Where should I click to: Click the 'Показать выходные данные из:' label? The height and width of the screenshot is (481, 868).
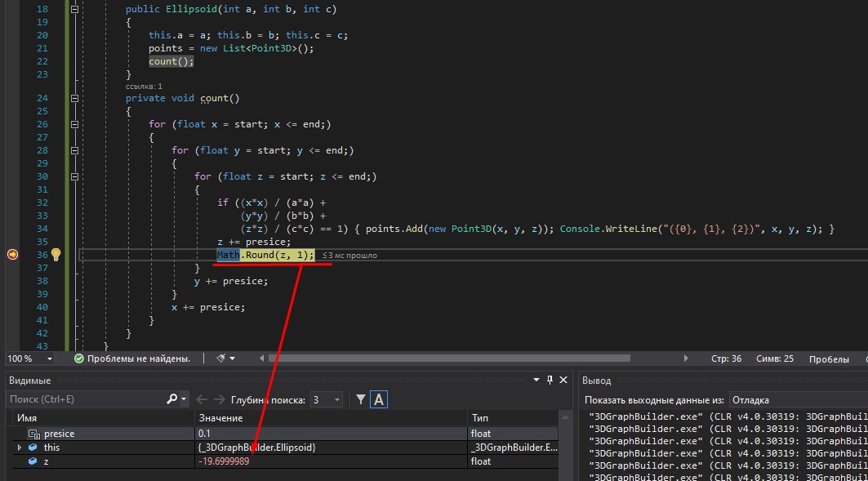[654, 400]
